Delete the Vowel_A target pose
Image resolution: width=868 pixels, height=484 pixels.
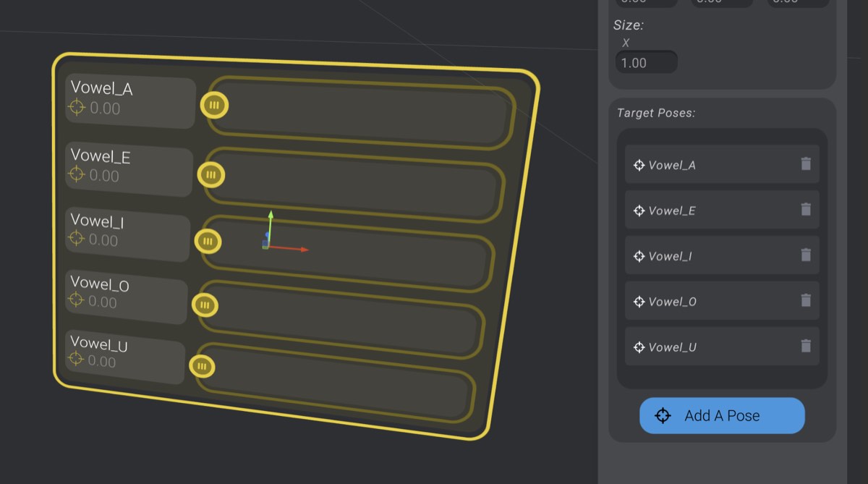tap(806, 164)
